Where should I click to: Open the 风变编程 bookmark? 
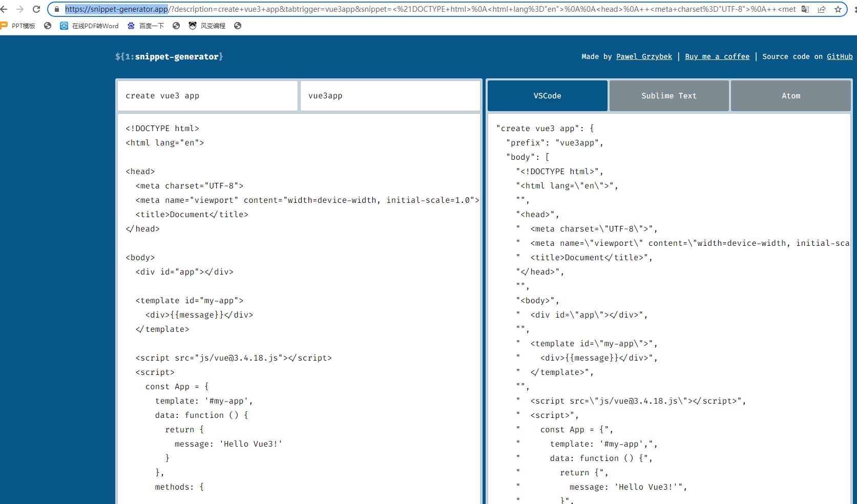207,26
